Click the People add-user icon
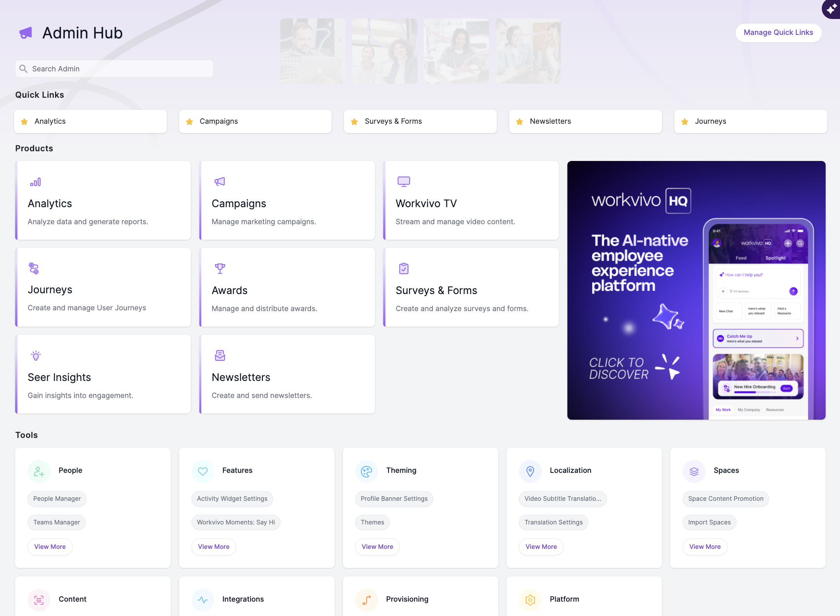 click(x=39, y=471)
